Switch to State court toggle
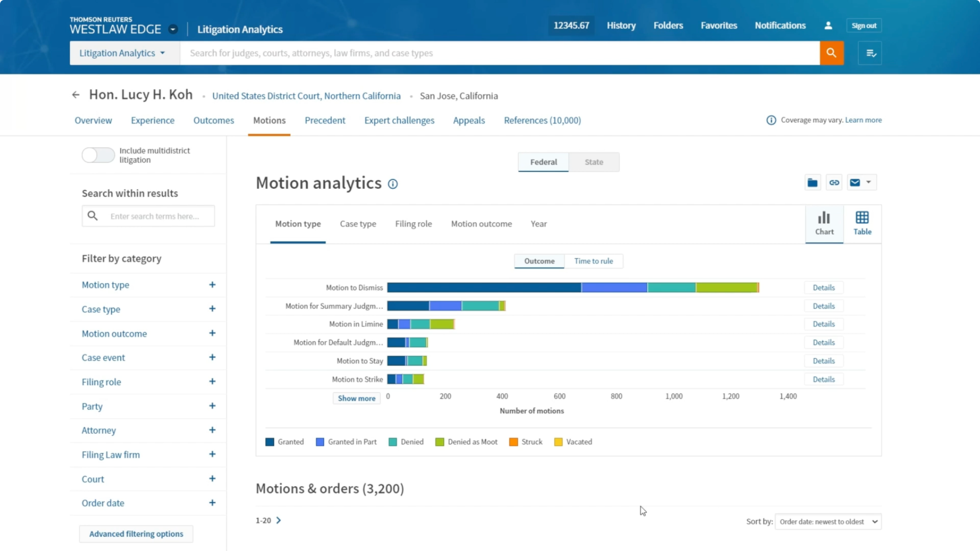Viewport: 980px width, 551px height. tap(594, 162)
